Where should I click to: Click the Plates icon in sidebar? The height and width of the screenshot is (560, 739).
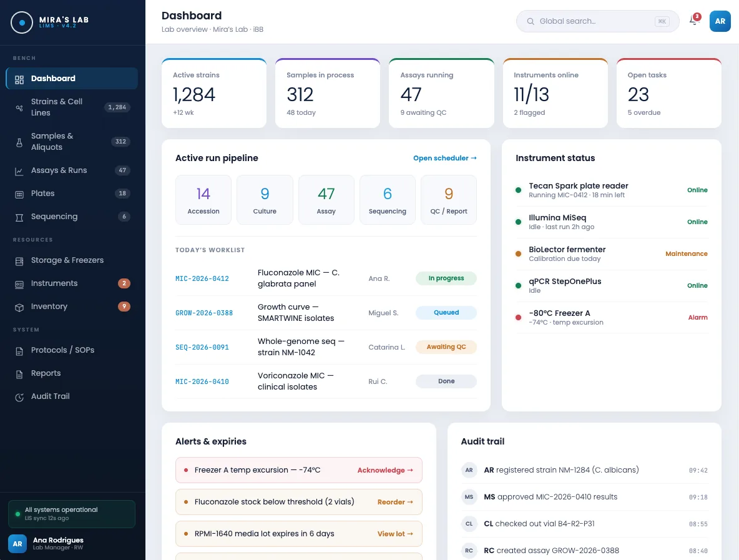[x=19, y=194]
